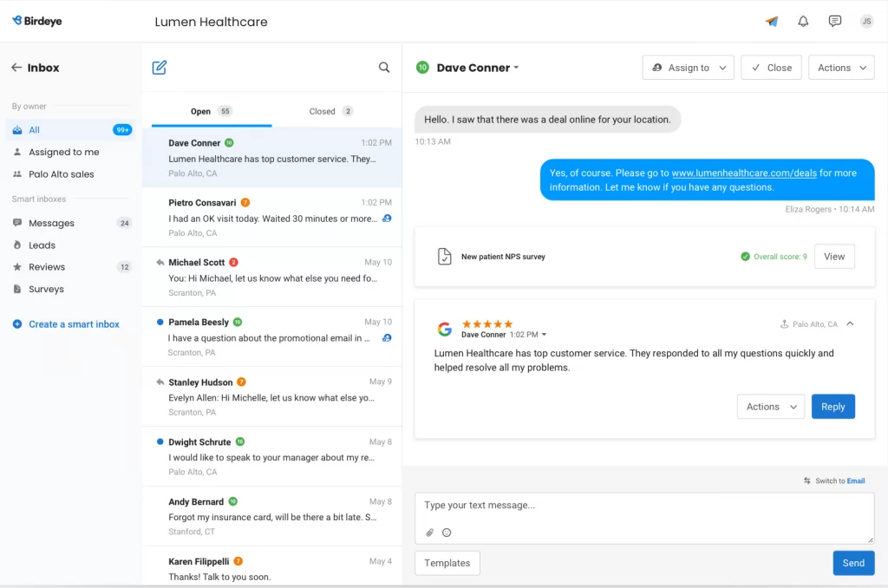Reply to Dave Conner's Google review

tap(833, 407)
